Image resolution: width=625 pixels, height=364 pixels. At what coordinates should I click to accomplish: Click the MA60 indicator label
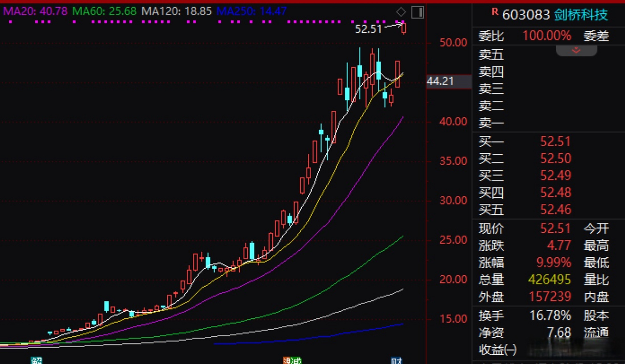104,11
